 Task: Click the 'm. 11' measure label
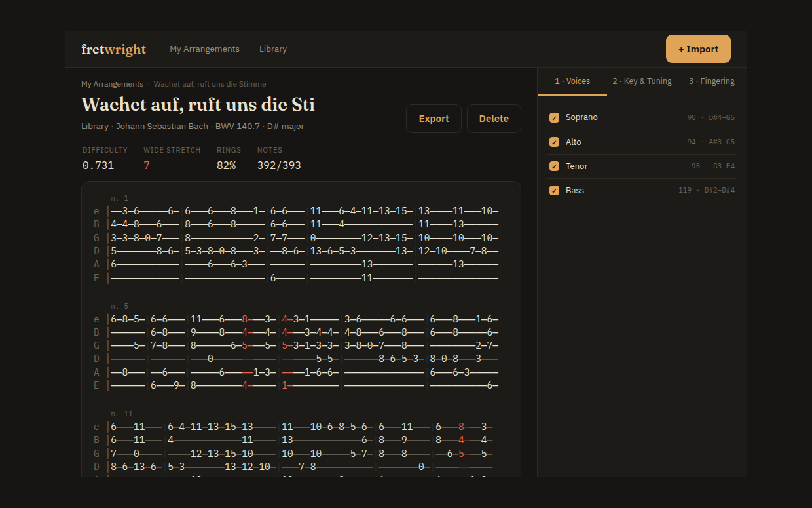tap(121, 414)
